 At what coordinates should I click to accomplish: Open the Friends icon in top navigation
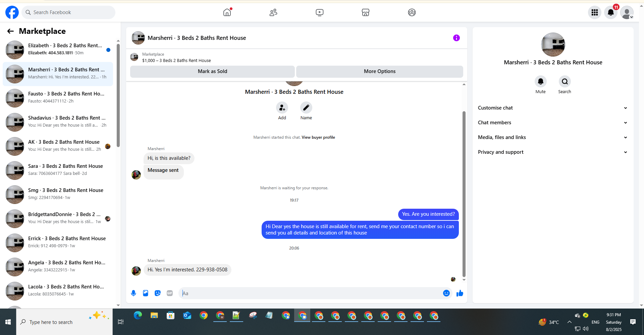point(273,12)
